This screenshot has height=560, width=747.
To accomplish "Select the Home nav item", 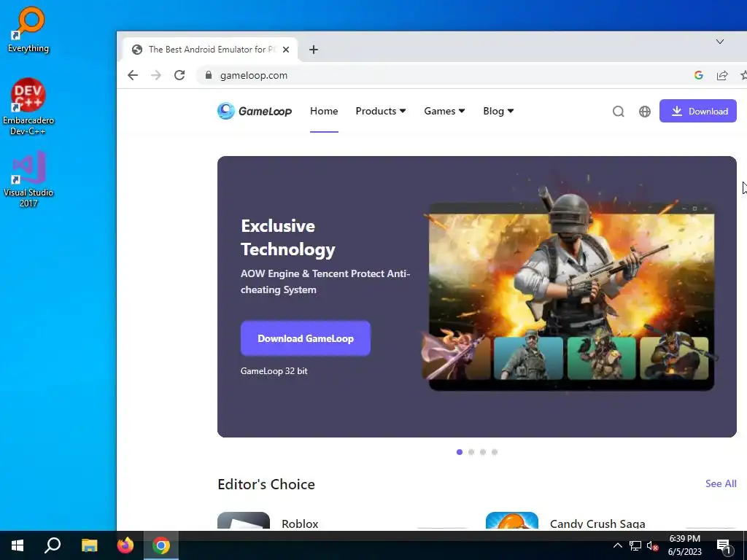I will tap(324, 111).
